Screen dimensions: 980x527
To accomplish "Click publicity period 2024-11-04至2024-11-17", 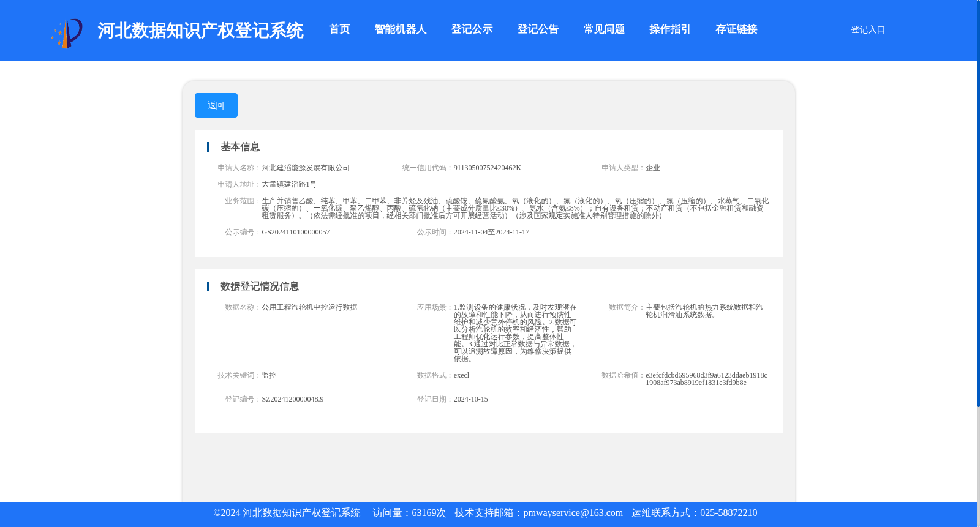I will 491,232.
